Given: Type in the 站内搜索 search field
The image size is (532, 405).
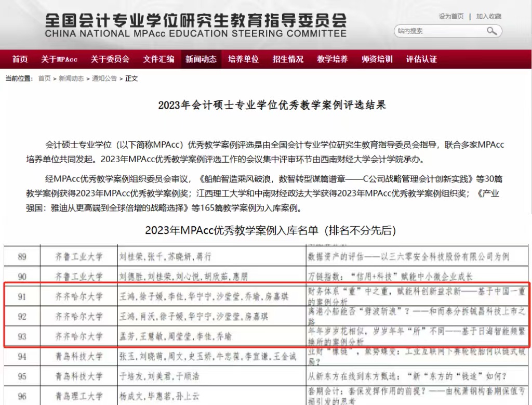Looking at the screenshot, I should point(439,31).
